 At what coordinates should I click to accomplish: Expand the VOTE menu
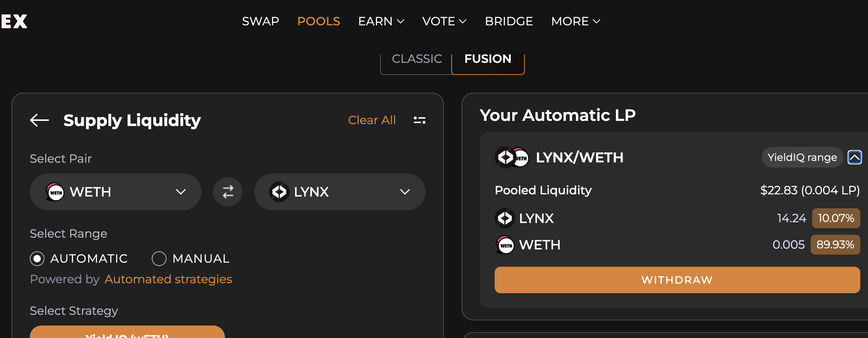click(x=445, y=21)
